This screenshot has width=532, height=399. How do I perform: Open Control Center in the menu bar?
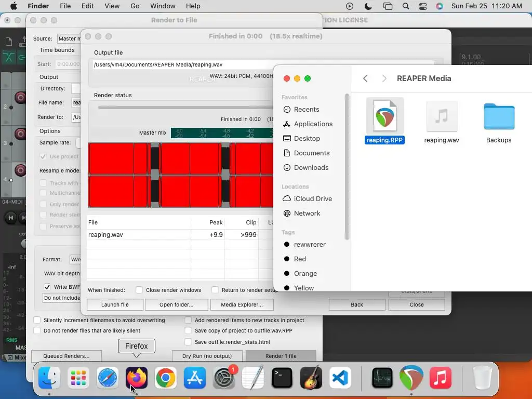[423, 6]
